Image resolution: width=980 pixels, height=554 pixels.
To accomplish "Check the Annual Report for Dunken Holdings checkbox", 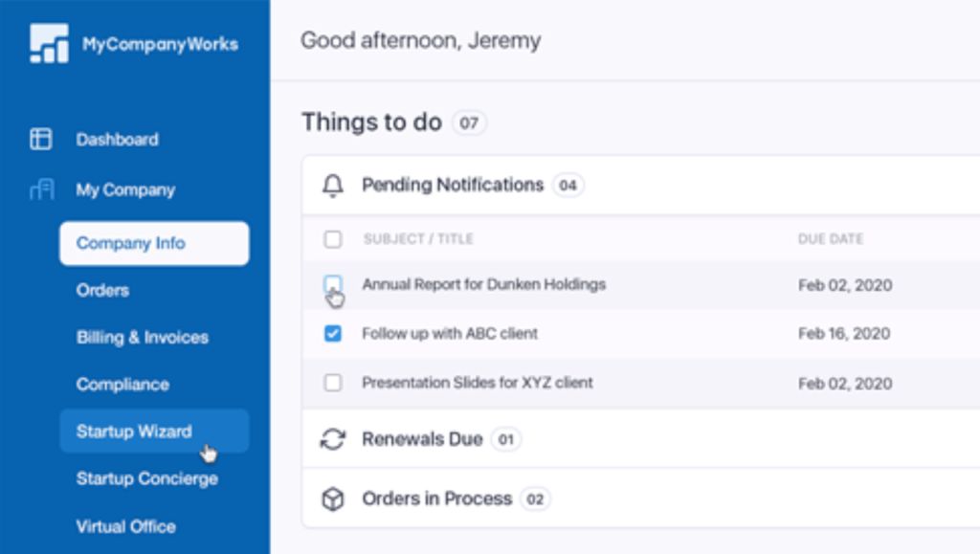I will 332,284.
